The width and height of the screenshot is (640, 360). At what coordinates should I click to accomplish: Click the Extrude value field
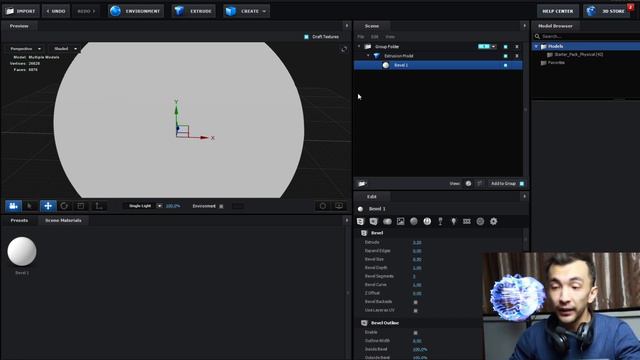pyautogui.click(x=417, y=242)
